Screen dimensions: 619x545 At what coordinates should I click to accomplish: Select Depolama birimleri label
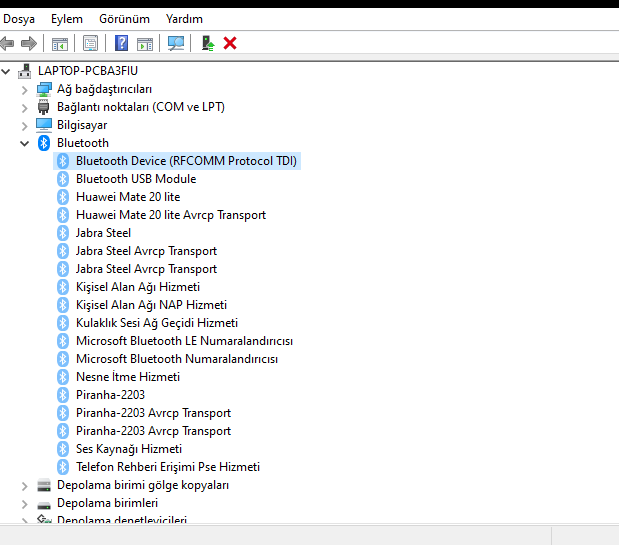click(107, 503)
